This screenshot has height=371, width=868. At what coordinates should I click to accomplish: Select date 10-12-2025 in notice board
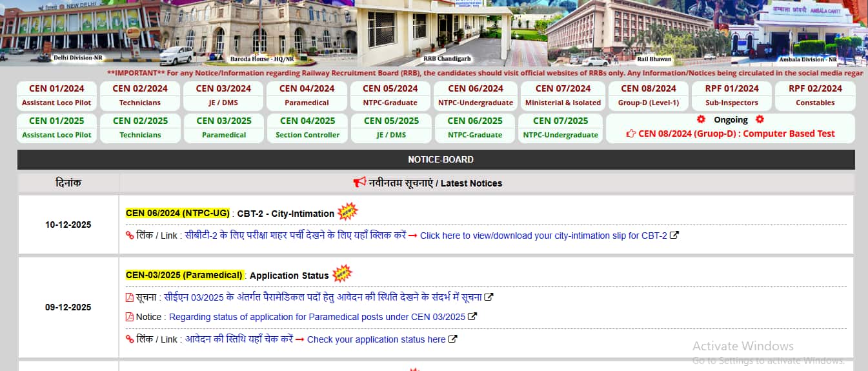[68, 225]
